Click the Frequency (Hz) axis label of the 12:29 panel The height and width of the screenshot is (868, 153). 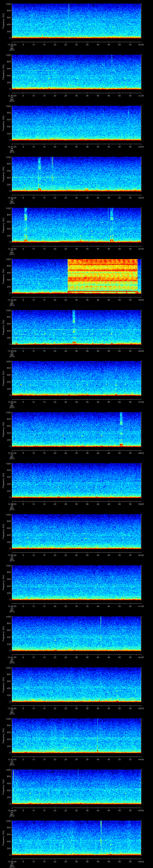[4, 21]
